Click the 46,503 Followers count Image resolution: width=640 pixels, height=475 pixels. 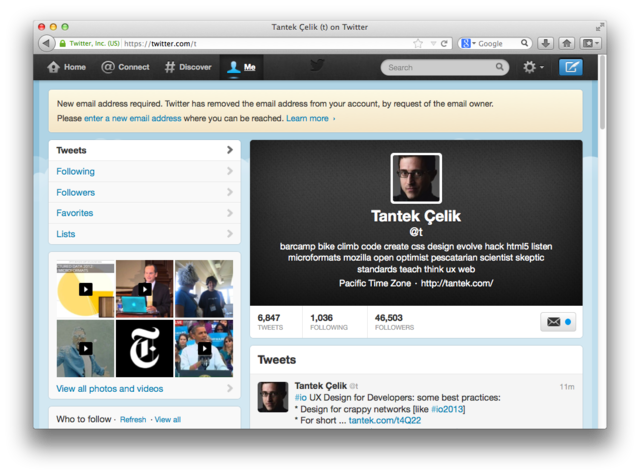click(x=394, y=322)
